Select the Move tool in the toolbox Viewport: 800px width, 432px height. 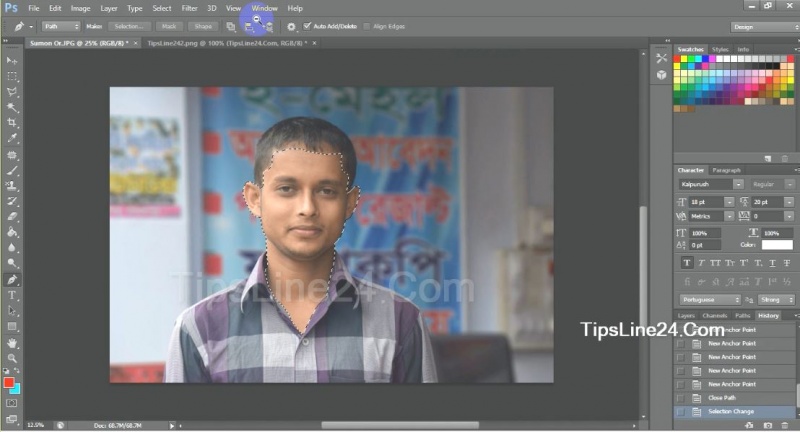tap(12, 60)
